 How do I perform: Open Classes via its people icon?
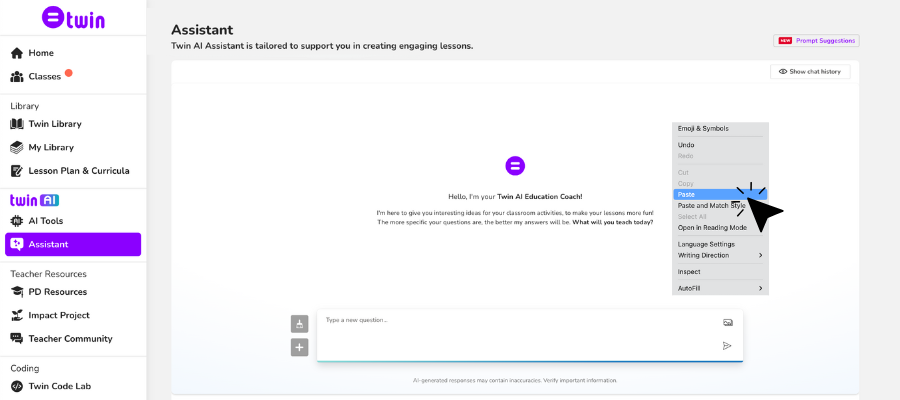(x=17, y=77)
